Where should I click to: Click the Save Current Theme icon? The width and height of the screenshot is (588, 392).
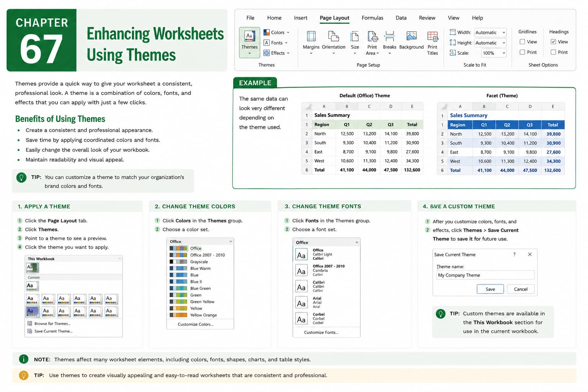click(30, 331)
